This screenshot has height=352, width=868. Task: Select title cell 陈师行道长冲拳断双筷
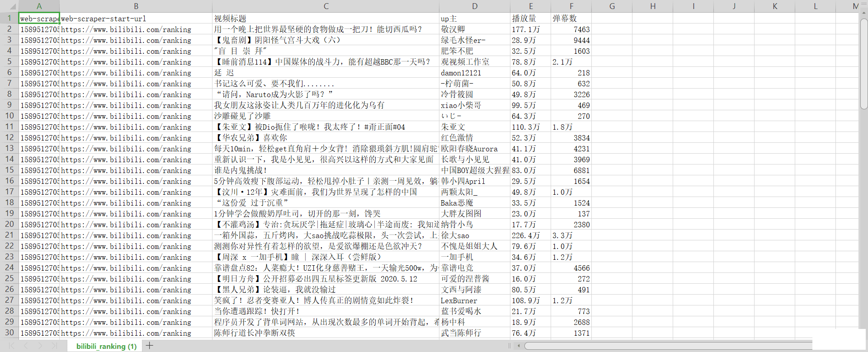pyautogui.click(x=326, y=333)
